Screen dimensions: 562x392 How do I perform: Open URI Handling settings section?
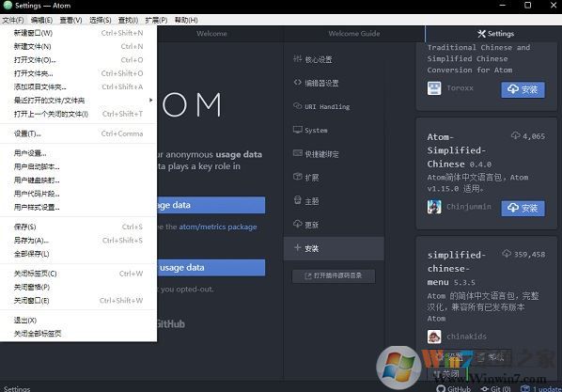tap(334, 107)
